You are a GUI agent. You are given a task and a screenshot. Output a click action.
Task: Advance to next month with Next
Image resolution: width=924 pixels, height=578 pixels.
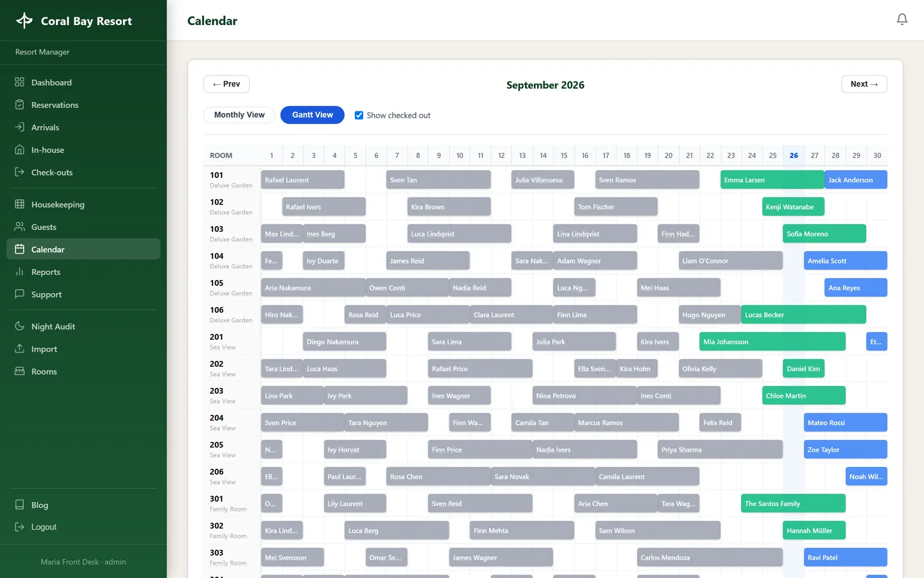[864, 84]
